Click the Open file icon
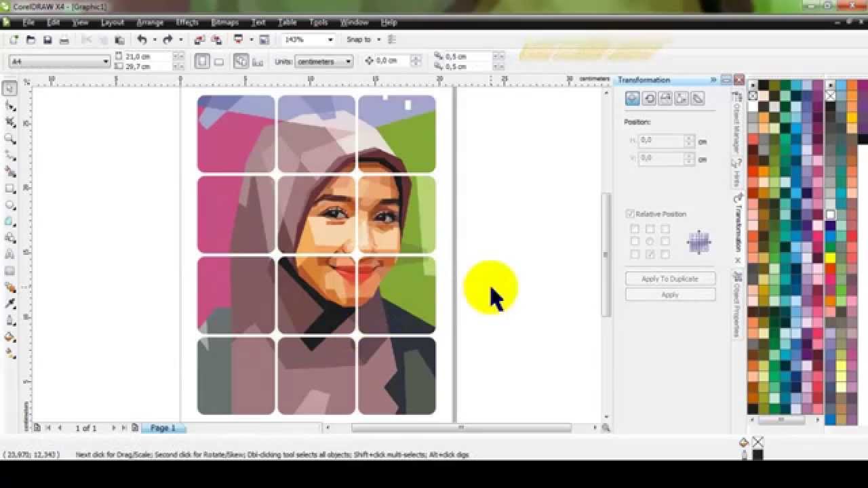The image size is (868, 488). [x=31, y=40]
